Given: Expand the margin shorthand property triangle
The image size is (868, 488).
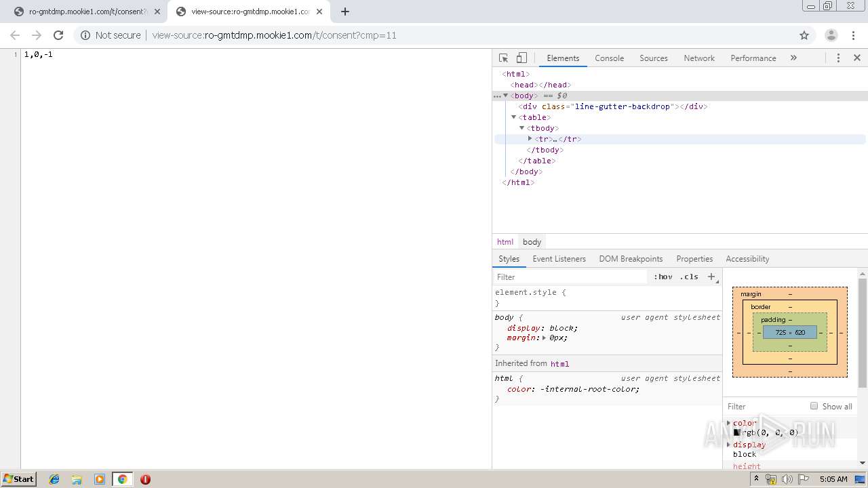Looking at the screenshot, I should 544,338.
